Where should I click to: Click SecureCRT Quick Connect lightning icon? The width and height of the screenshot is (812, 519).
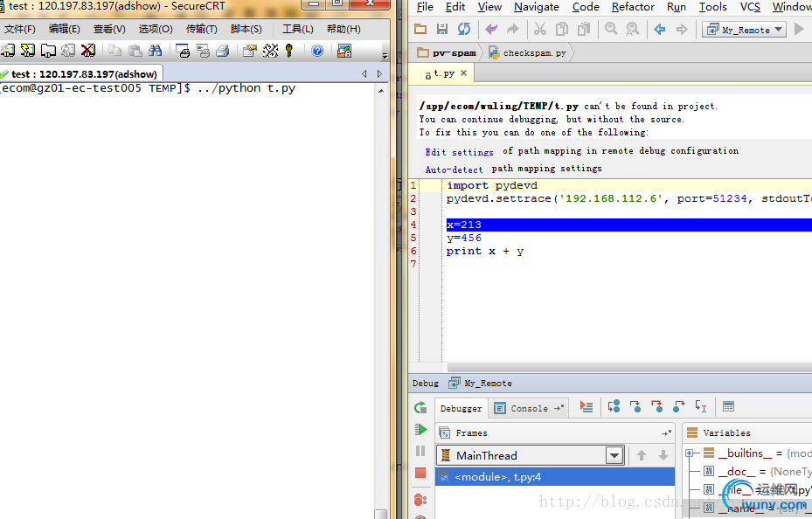click(x=27, y=50)
